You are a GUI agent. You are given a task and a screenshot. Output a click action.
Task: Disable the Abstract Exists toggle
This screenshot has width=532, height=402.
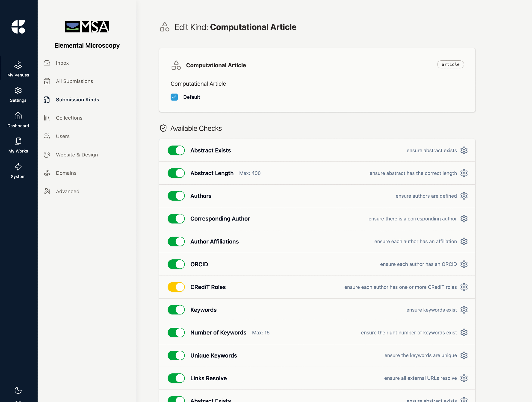click(176, 150)
